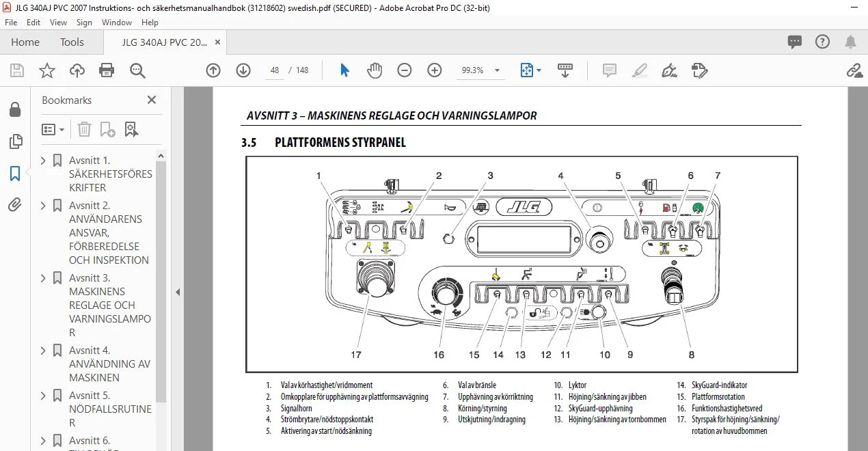
Task: Click legend entry 'Lyktor'
Action: coord(578,385)
